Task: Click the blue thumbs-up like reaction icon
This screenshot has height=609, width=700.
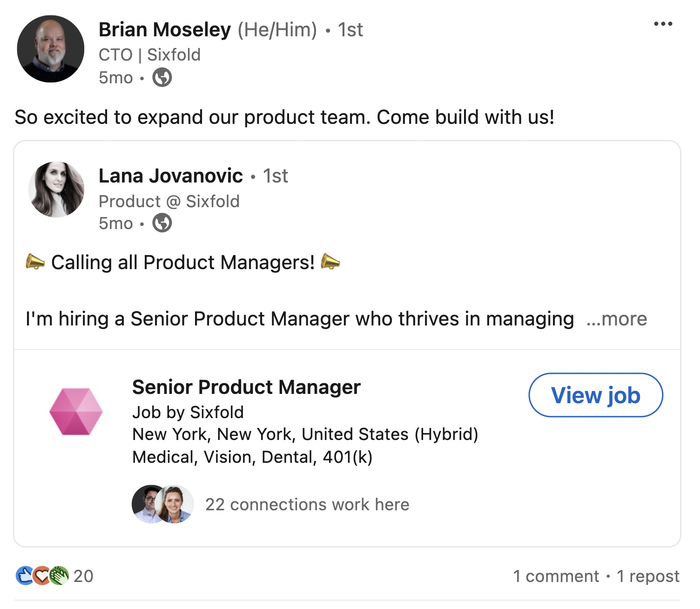Action: click(x=25, y=575)
